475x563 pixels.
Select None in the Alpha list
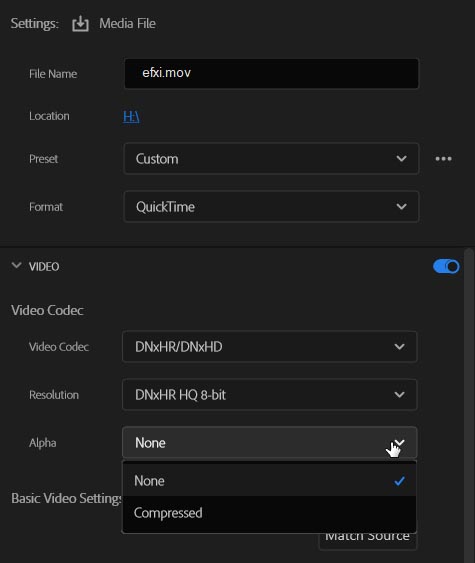pos(269,481)
